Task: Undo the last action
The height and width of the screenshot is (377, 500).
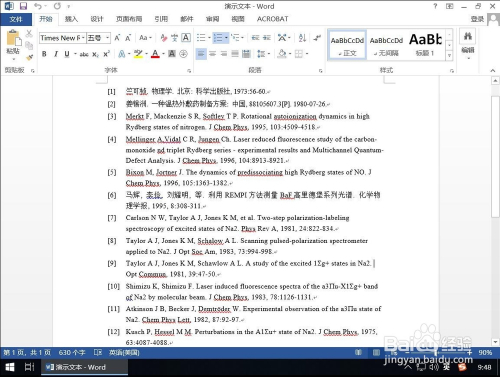Action: (38, 6)
